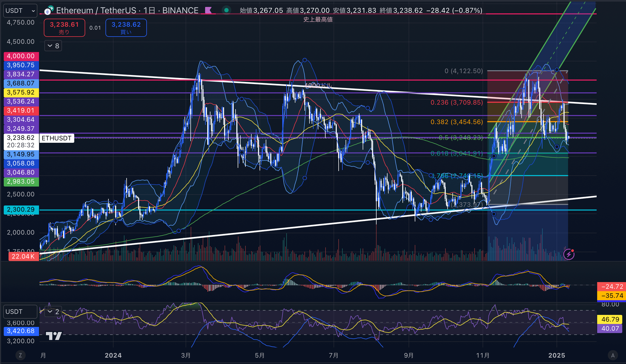
Task: Select the 3,304.64 purple price label
Action: [x=21, y=120]
